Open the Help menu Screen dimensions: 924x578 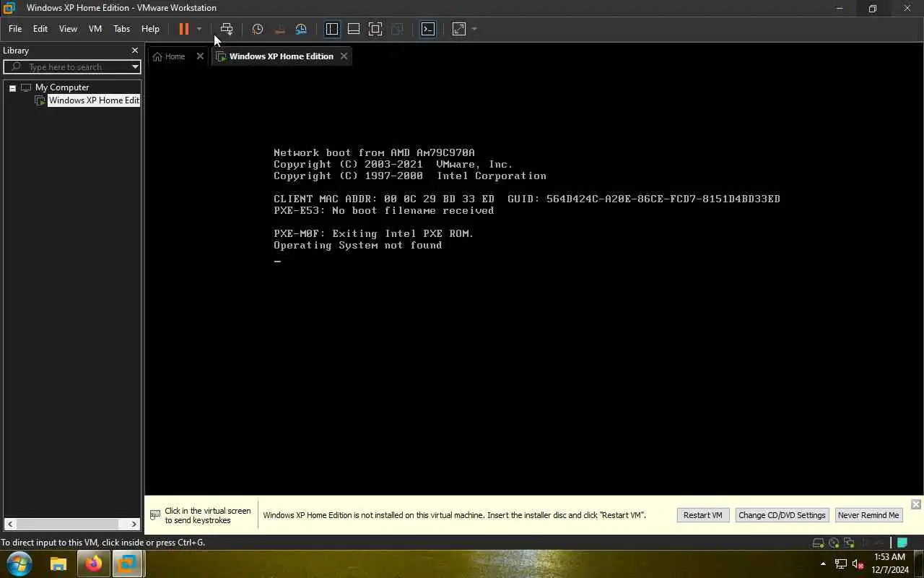click(x=150, y=29)
